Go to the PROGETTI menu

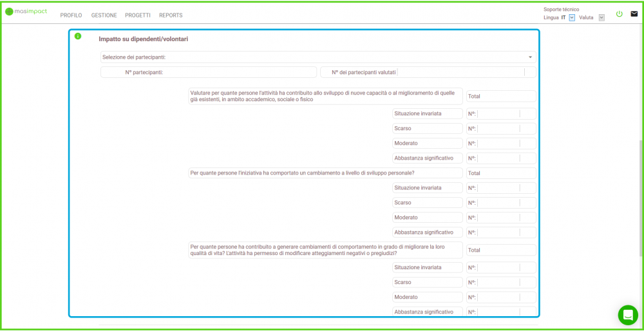(x=138, y=15)
